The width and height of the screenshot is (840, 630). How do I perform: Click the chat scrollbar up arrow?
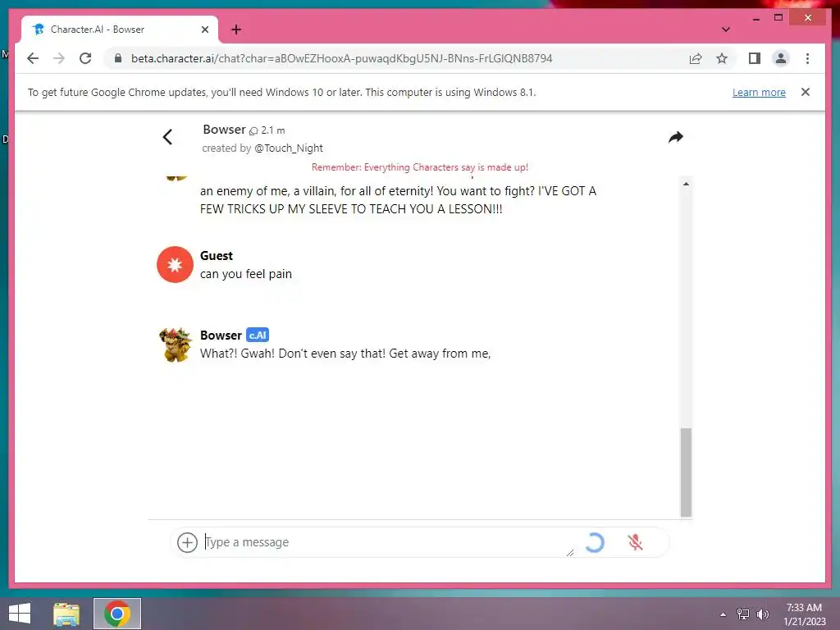pyautogui.click(x=686, y=184)
